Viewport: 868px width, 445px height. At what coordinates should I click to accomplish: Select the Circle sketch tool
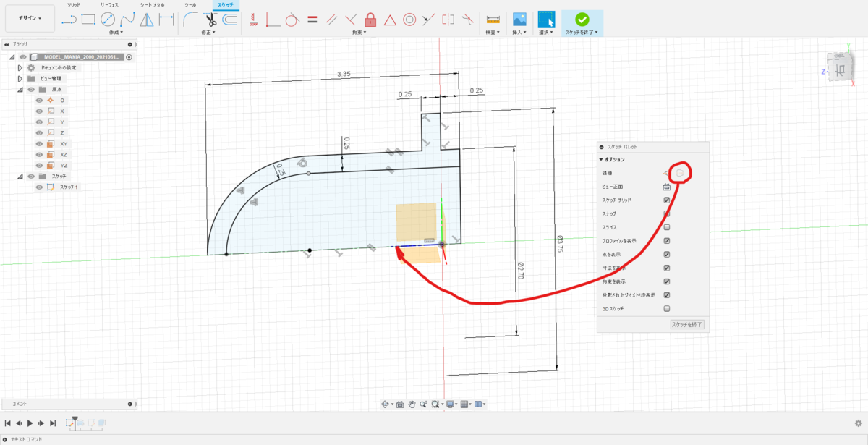[x=108, y=20]
